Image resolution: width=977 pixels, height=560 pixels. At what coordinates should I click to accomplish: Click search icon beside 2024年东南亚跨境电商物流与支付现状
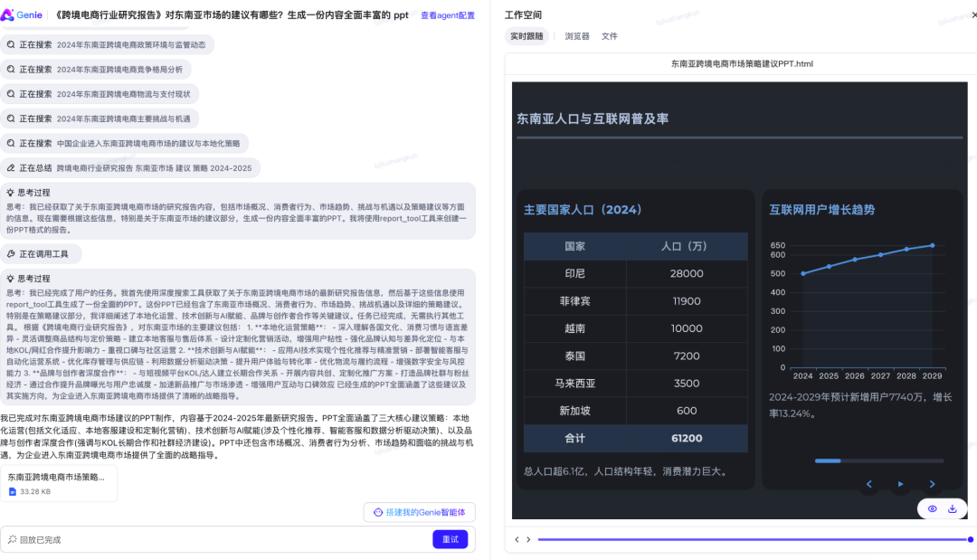coord(11,94)
